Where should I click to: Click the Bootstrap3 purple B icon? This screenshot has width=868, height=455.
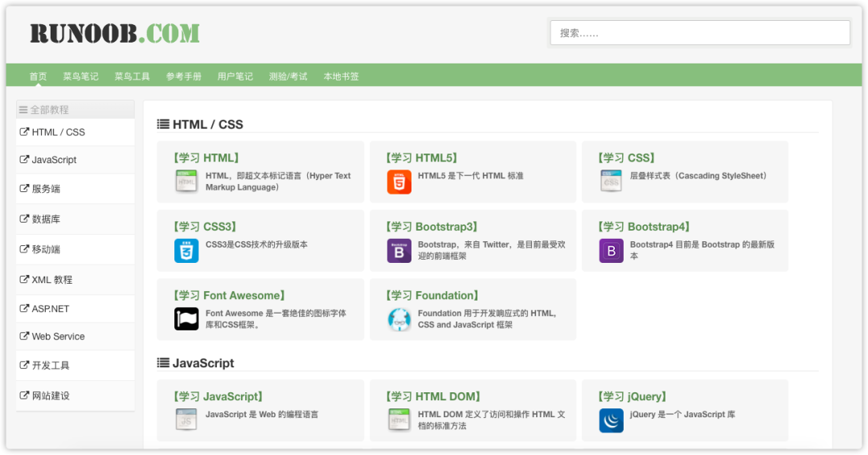399,251
